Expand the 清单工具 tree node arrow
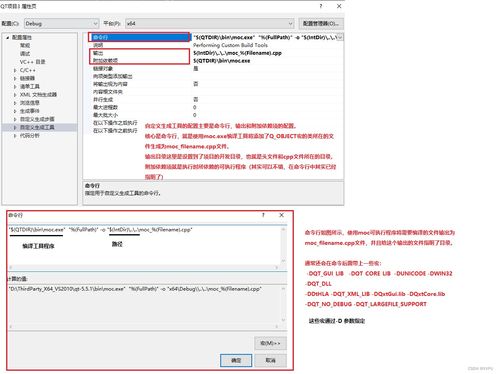499x374 pixels. [x=15, y=87]
